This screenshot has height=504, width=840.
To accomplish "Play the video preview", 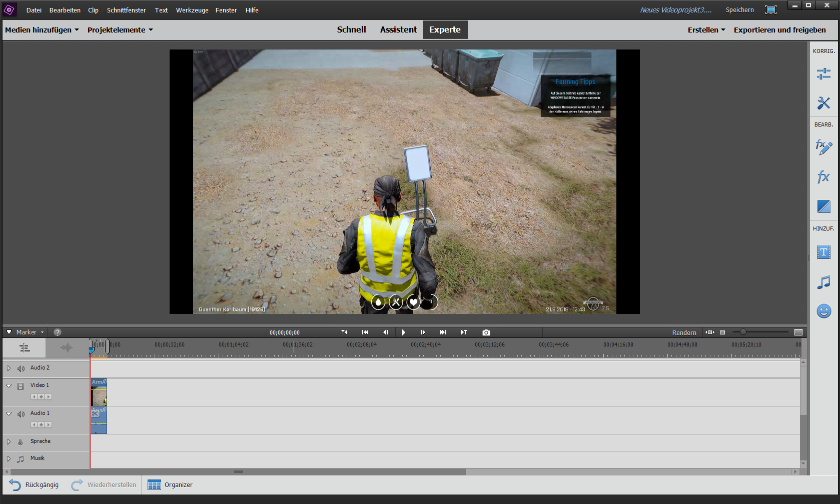I will 404,332.
